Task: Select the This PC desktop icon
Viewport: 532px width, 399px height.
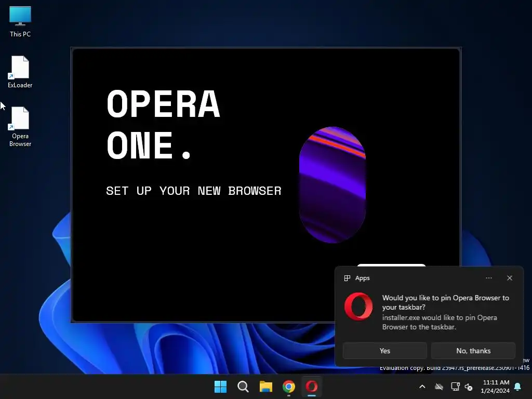Action: point(20,21)
